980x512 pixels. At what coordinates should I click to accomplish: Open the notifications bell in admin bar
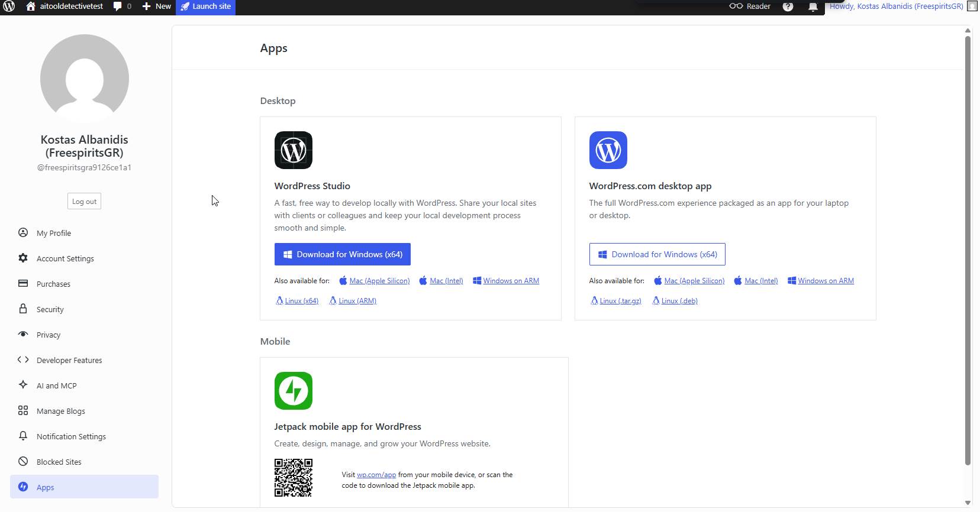(813, 7)
